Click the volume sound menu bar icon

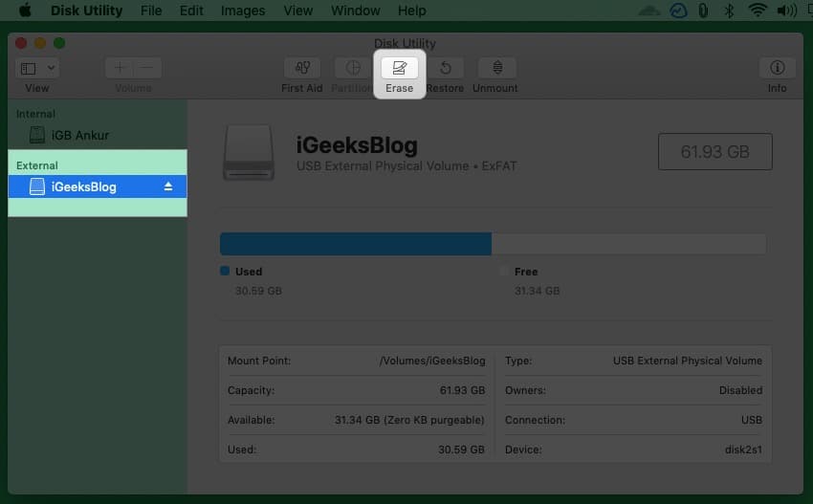pyautogui.click(x=786, y=11)
